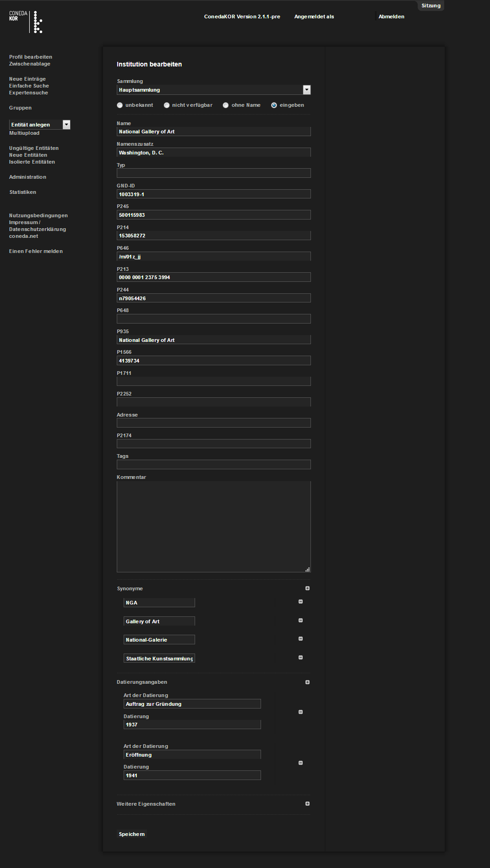
Task: Open Administration
Action: (x=27, y=177)
